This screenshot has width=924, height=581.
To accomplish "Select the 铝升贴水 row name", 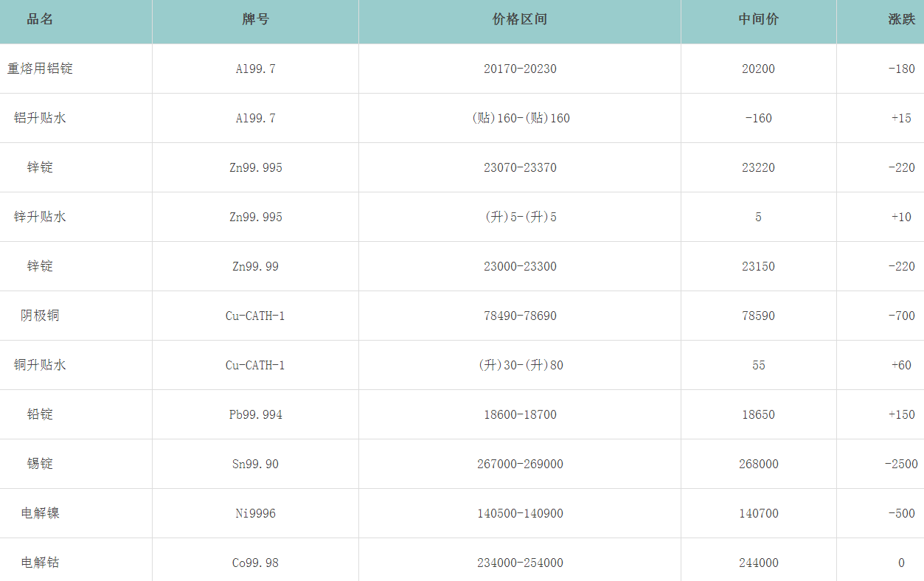I will pyautogui.click(x=40, y=118).
